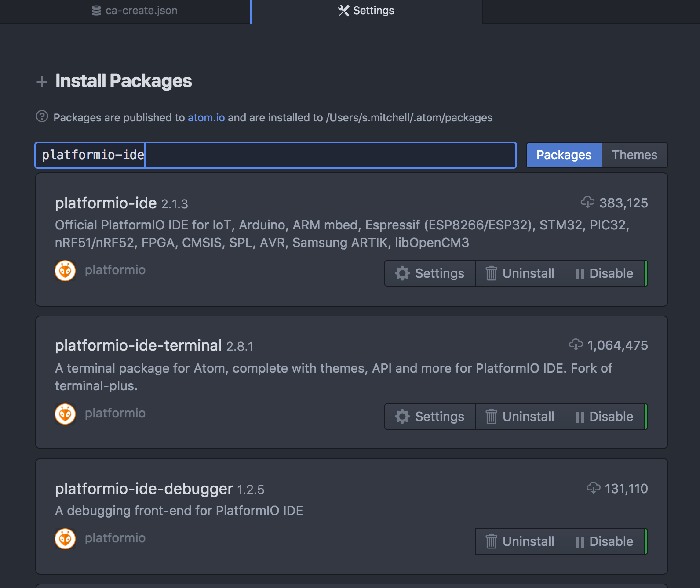Image resolution: width=700 pixels, height=588 pixels.
Task: Click version 2.1.3 of platformio-ide
Action: [175, 204]
